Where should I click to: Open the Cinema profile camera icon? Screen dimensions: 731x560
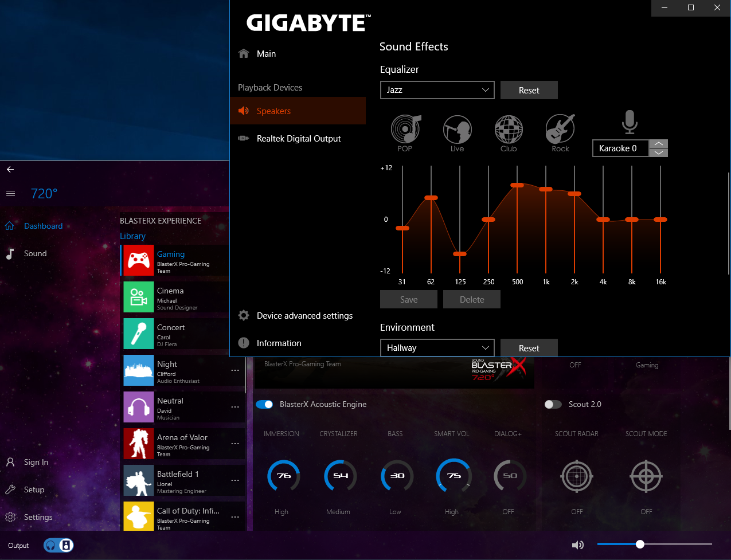(x=139, y=297)
